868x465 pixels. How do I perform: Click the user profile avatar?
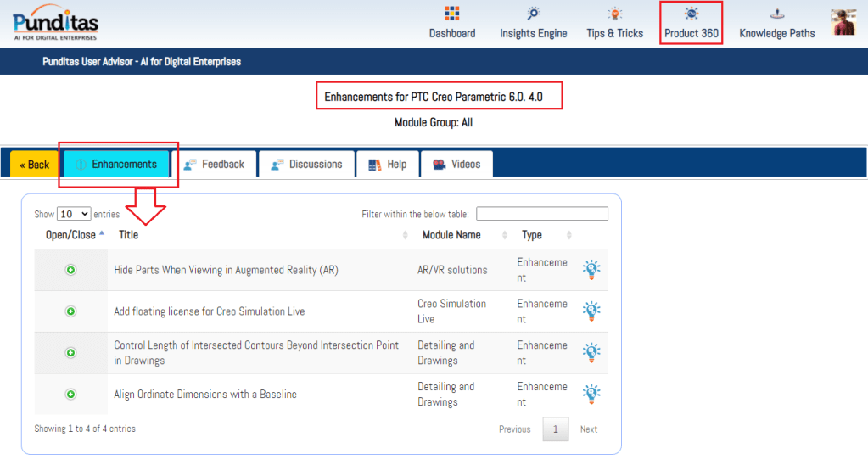pos(843,23)
